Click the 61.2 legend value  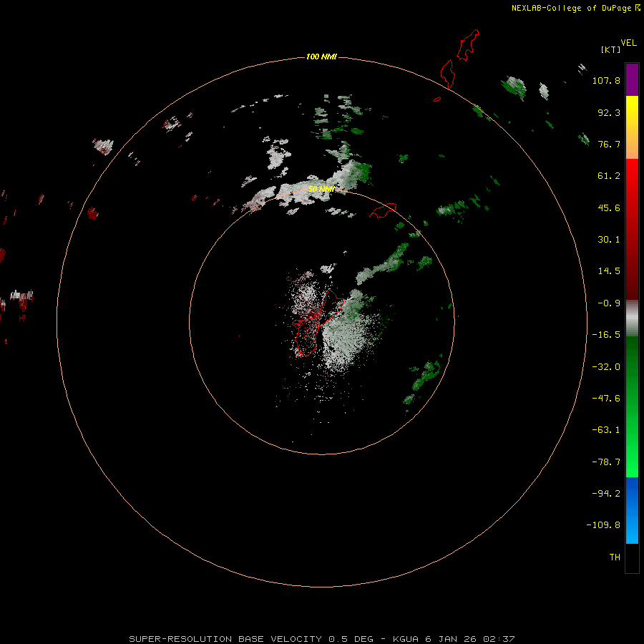[609, 176]
